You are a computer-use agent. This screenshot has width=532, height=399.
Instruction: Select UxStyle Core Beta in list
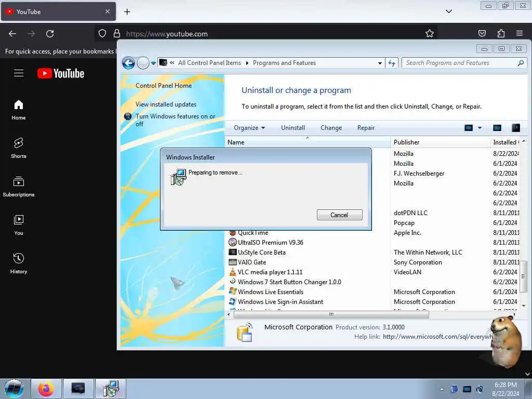(x=373, y=252)
